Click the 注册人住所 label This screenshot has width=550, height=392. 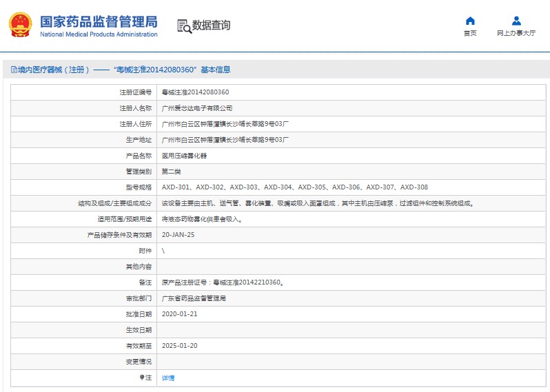135,124
